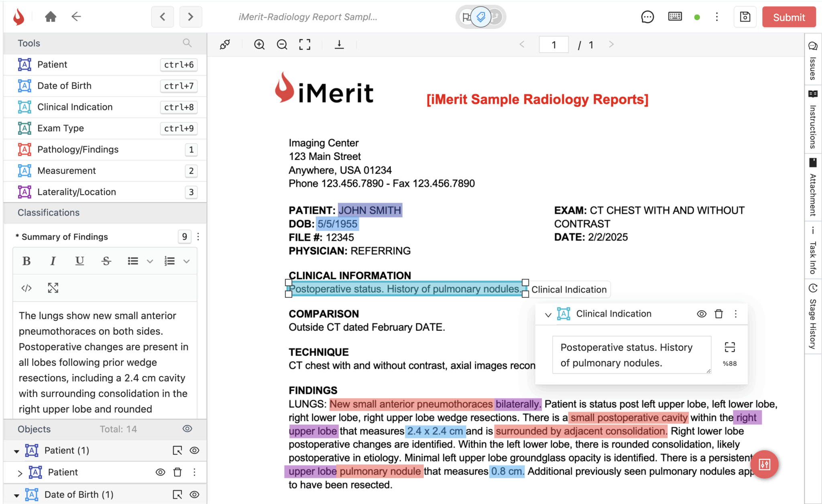The height and width of the screenshot is (504, 822).
Task: Delete the Patient object
Action: [x=177, y=472]
